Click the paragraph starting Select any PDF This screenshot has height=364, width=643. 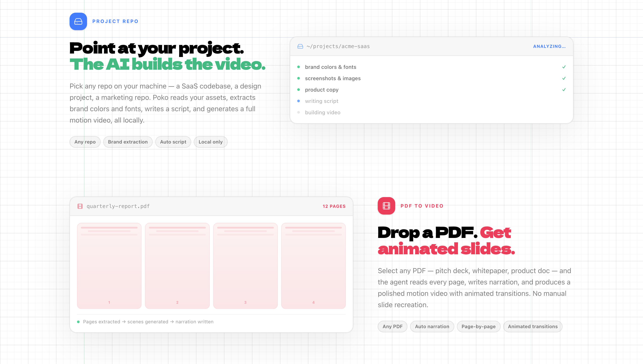(475, 288)
